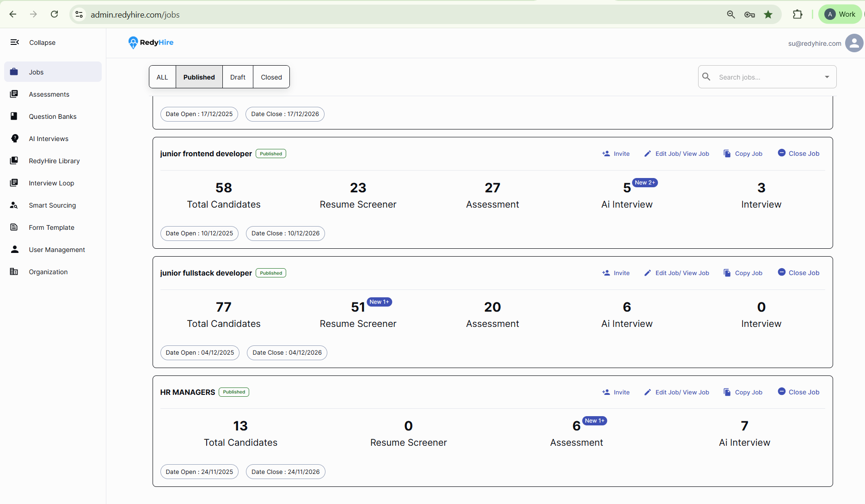
Task: Open browser extensions puzzle icon
Action: 798,14
